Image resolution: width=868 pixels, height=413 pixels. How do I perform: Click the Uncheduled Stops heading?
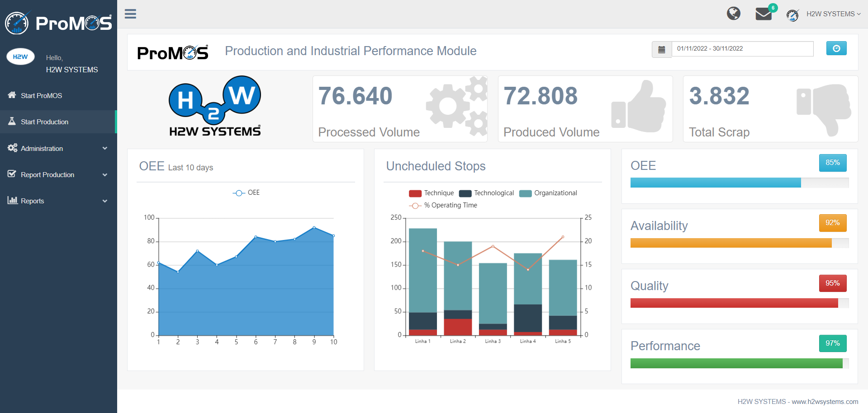(436, 166)
